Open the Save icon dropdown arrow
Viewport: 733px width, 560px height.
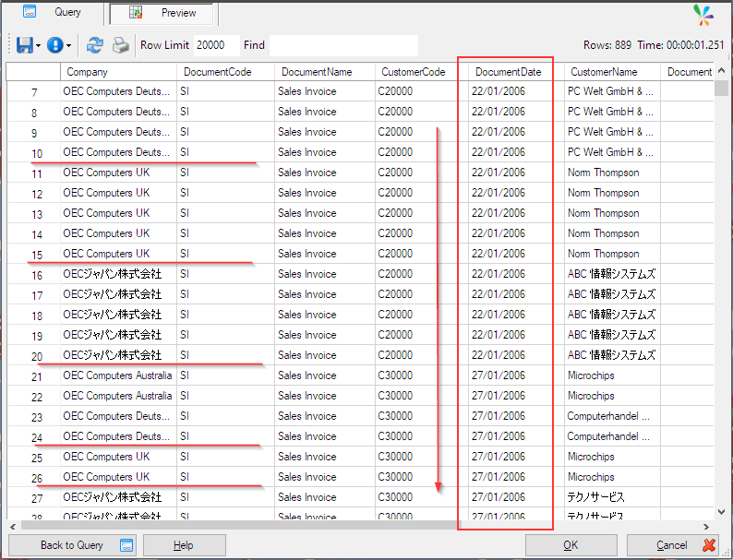39,45
